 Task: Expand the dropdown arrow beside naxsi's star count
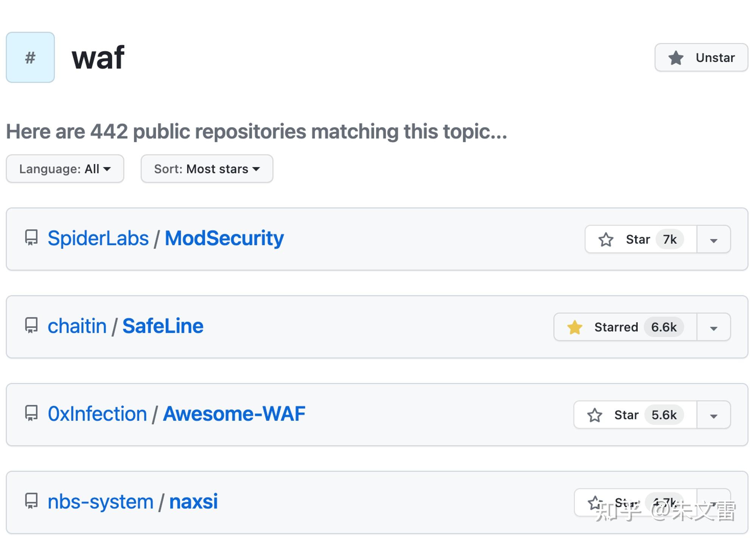(x=714, y=502)
